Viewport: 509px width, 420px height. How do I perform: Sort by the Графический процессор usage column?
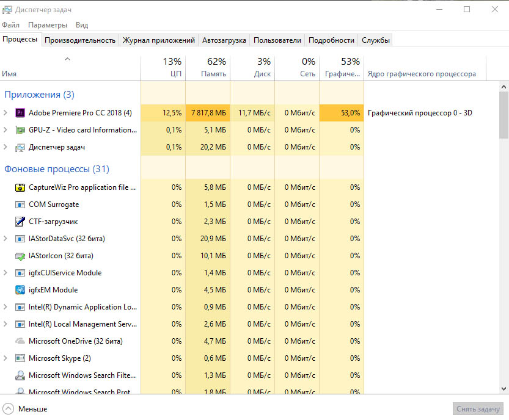[x=342, y=68]
